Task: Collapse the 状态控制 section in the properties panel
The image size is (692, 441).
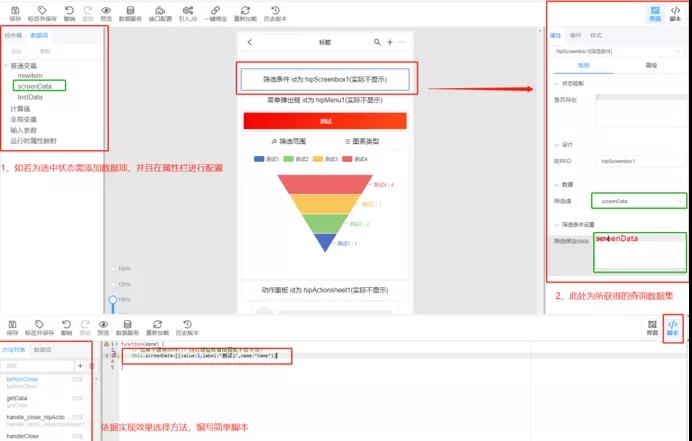Action: 556,81
